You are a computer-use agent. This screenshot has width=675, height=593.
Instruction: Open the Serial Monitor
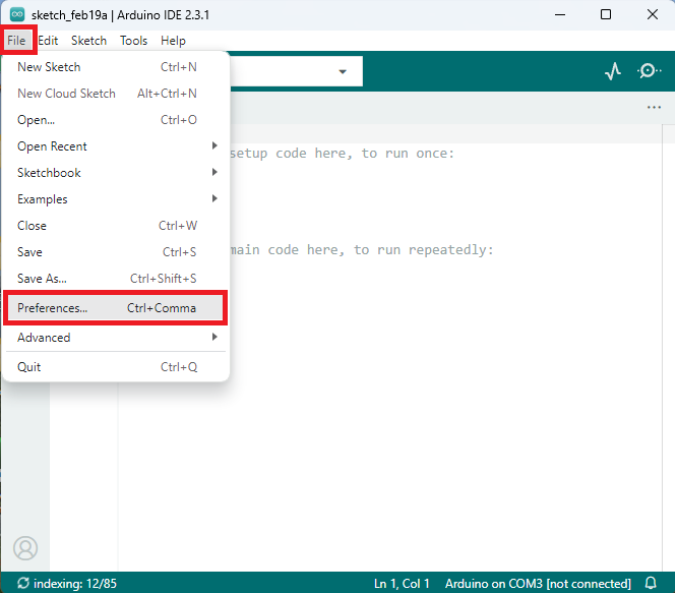click(649, 71)
